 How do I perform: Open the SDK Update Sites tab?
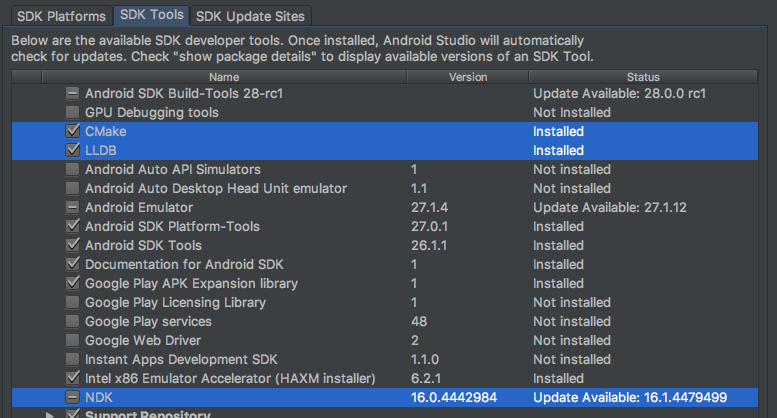[251, 16]
